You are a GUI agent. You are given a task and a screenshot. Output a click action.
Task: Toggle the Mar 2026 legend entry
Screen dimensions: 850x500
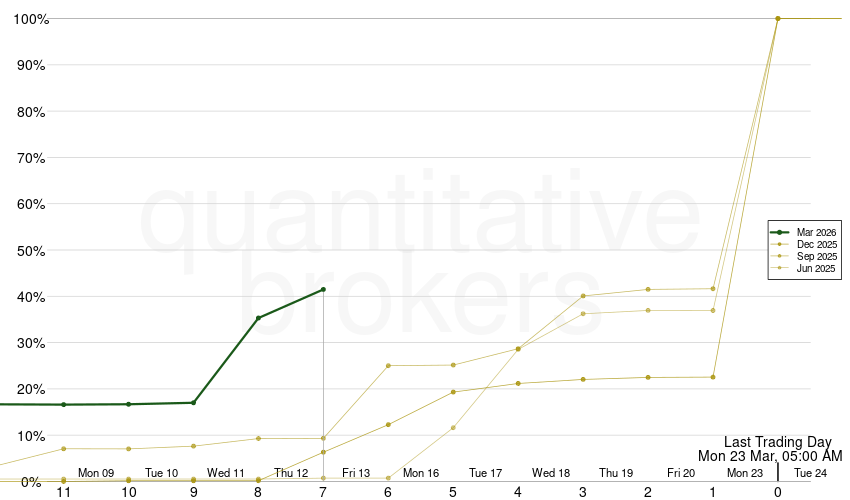click(x=816, y=232)
